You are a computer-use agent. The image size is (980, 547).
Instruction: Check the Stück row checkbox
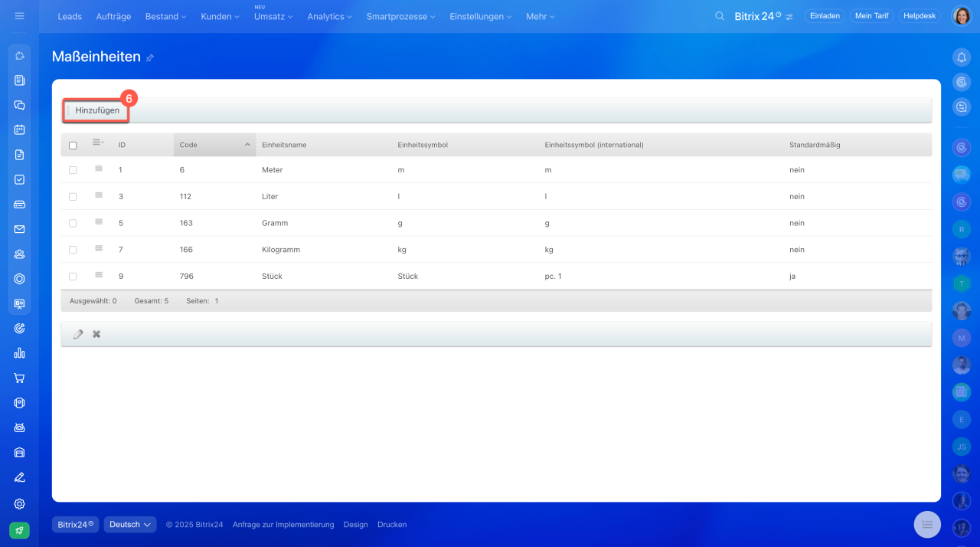tap(73, 277)
